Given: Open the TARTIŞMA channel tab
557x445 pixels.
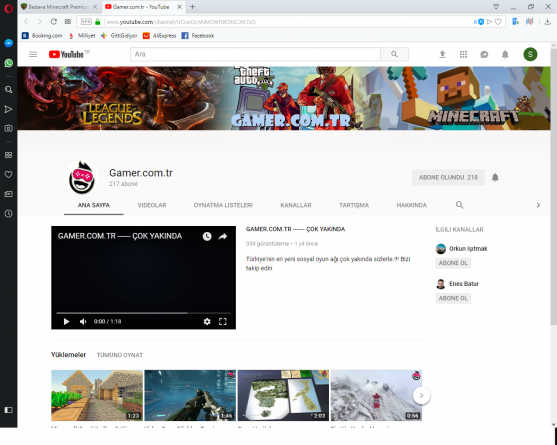Looking at the screenshot, I should [x=354, y=205].
